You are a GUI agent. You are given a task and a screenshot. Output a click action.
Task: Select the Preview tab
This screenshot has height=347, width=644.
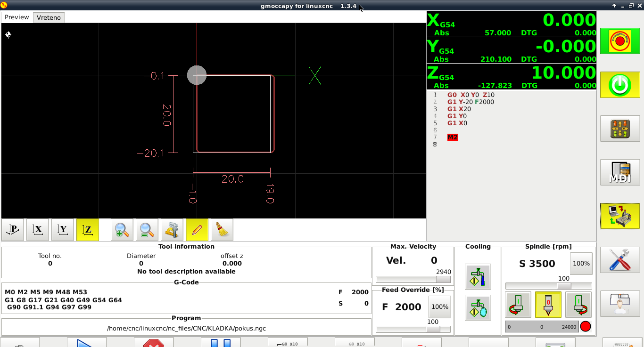(x=17, y=17)
